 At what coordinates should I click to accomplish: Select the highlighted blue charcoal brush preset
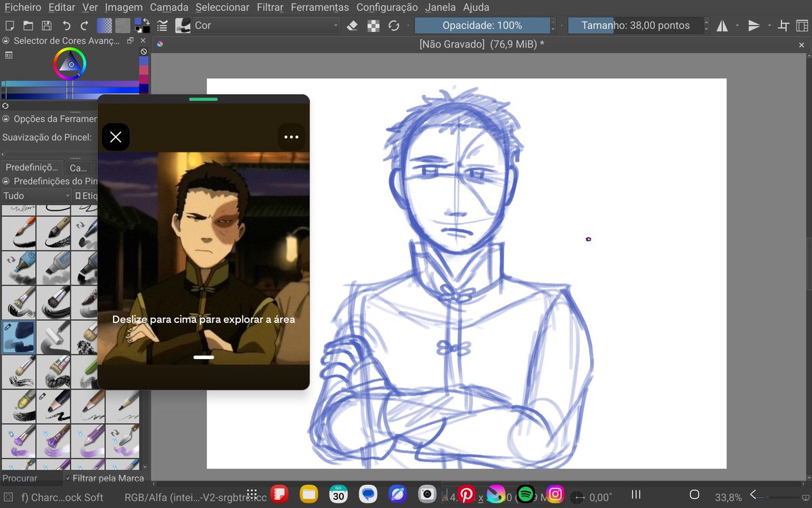(x=18, y=337)
